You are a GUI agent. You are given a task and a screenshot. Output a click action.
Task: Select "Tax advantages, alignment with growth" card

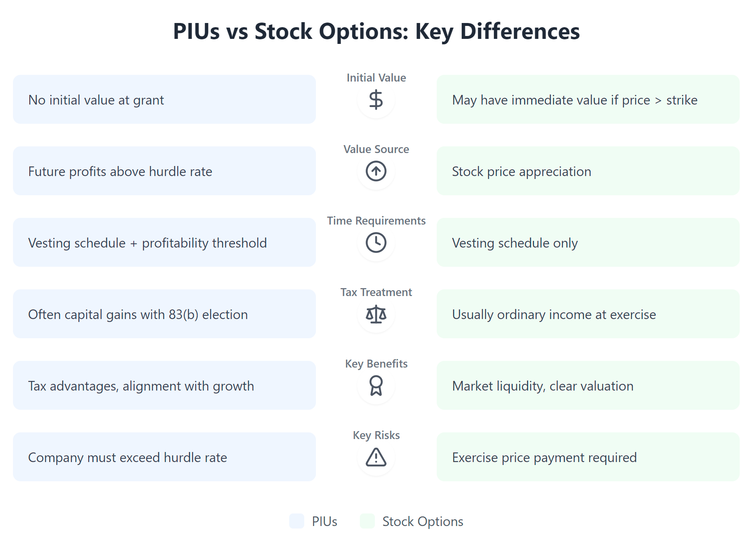click(x=164, y=386)
